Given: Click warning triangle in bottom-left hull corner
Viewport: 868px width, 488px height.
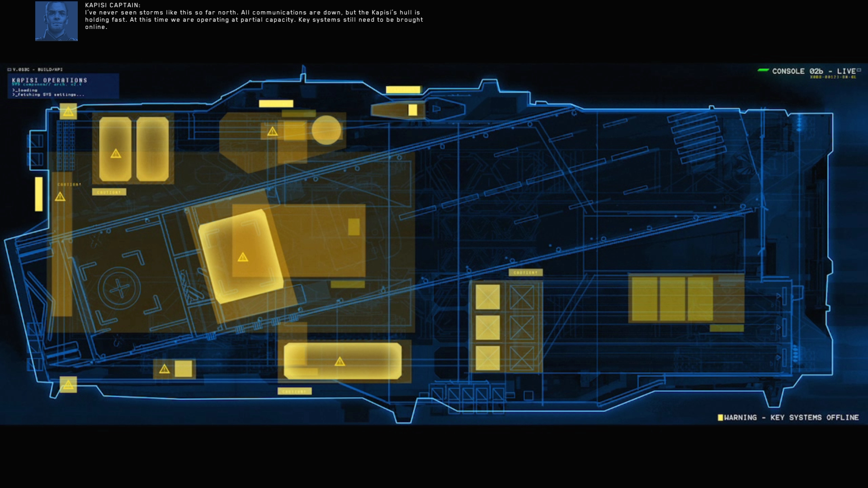Looking at the screenshot, I should click(x=68, y=385).
